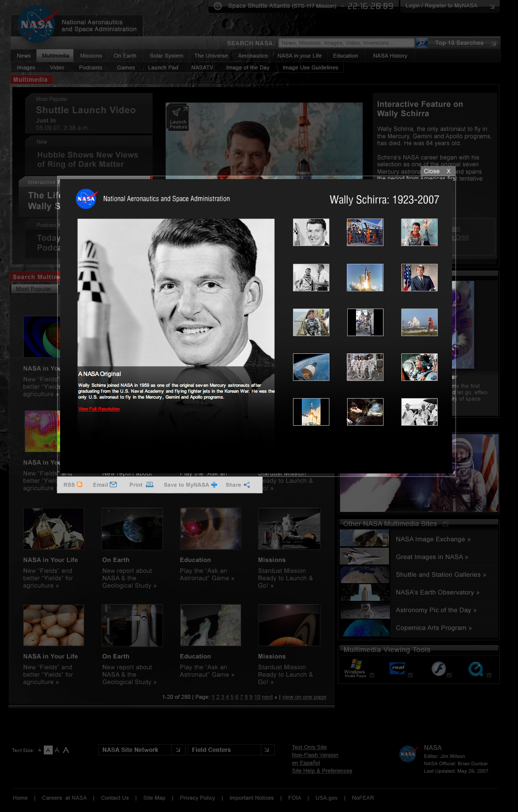Viewport: 518px width, 812px height.
Task: Open NASA's Earth Observatory link
Action: tap(438, 593)
